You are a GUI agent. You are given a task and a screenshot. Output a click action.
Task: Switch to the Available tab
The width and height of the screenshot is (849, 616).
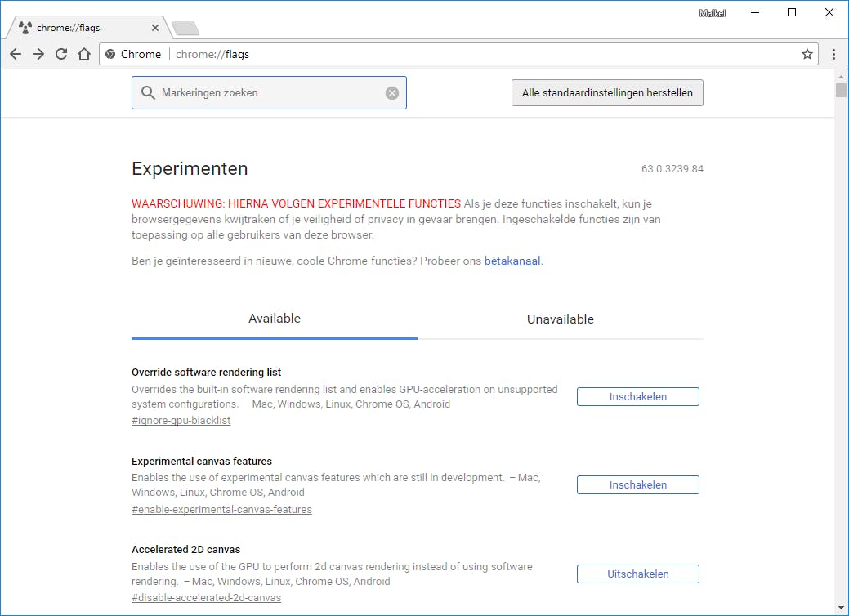[x=274, y=319]
